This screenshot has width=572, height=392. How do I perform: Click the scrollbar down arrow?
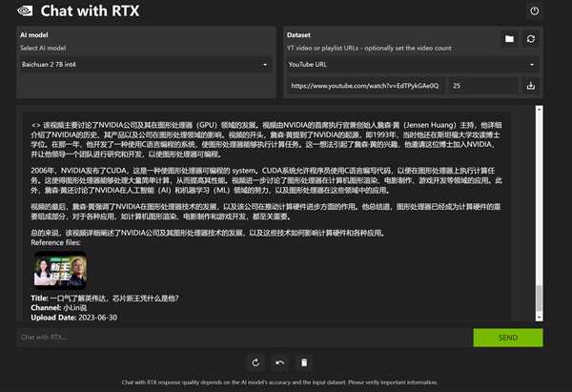[x=540, y=318]
